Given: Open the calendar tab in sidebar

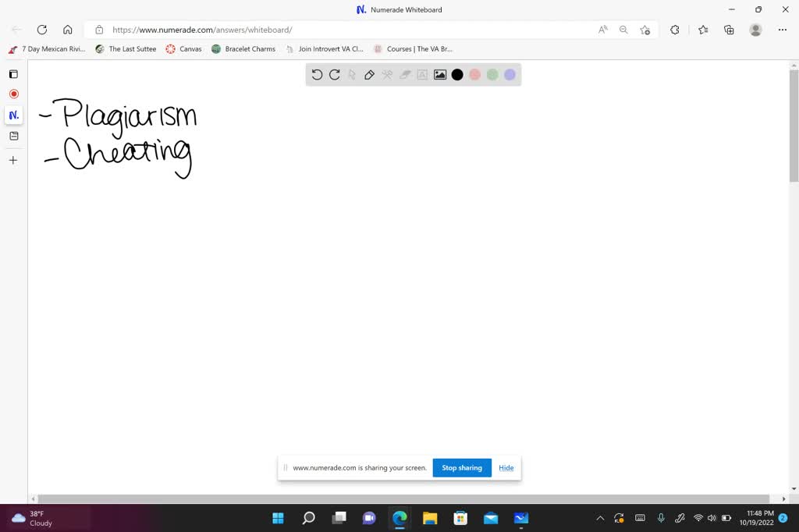Looking at the screenshot, I should click(14, 136).
